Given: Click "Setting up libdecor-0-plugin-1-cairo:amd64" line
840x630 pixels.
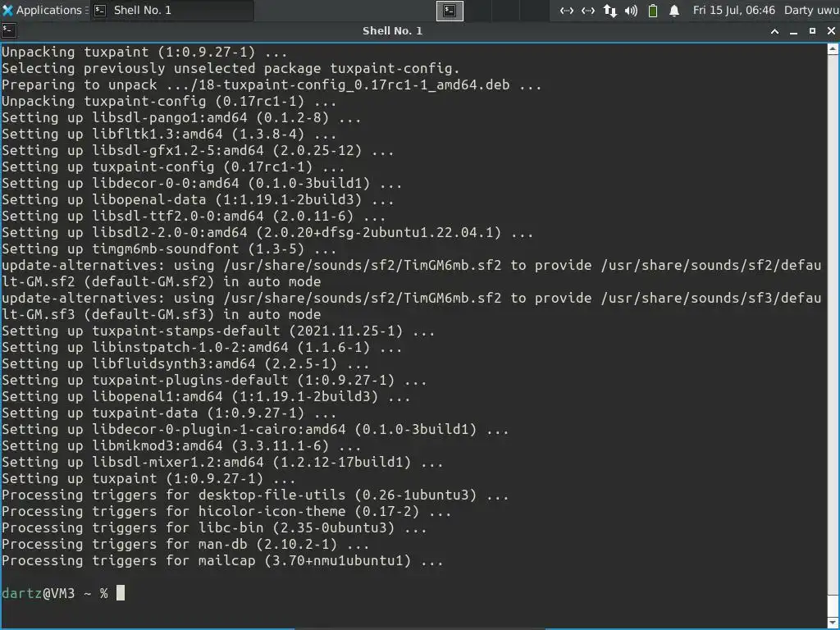Looking at the screenshot, I should coord(256,430).
